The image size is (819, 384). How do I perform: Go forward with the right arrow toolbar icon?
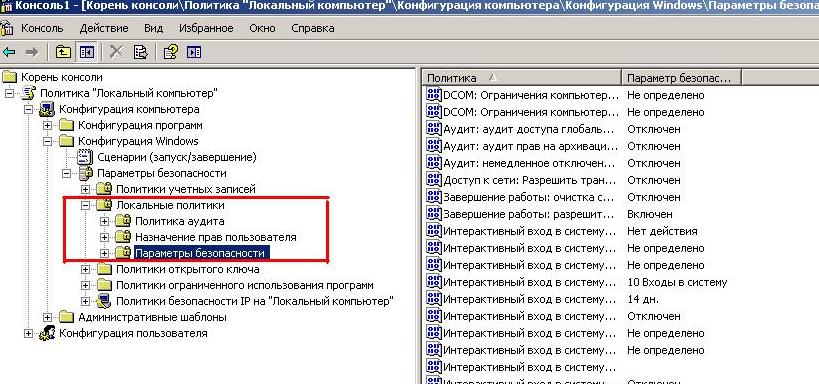[x=32, y=52]
